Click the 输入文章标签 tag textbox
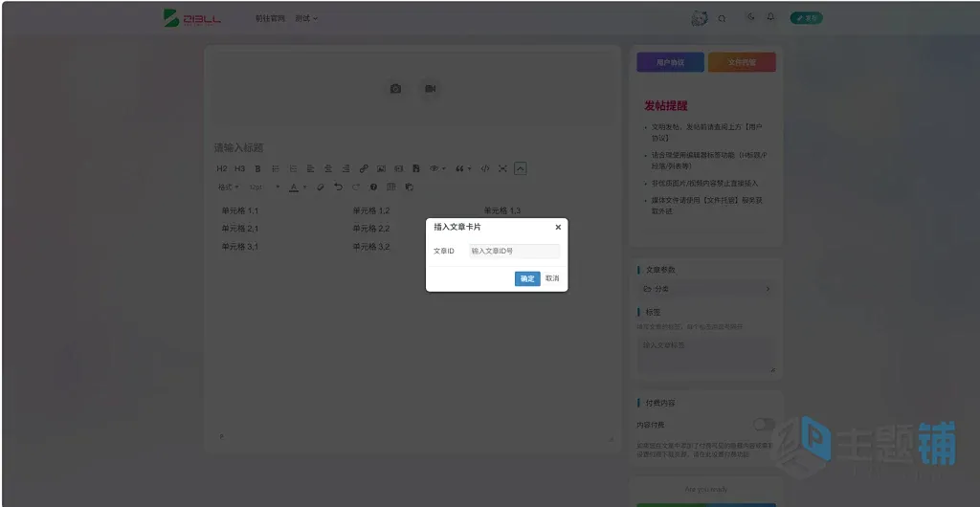Image resolution: width=980 pixels, height=507 pixels. (706, 355)
